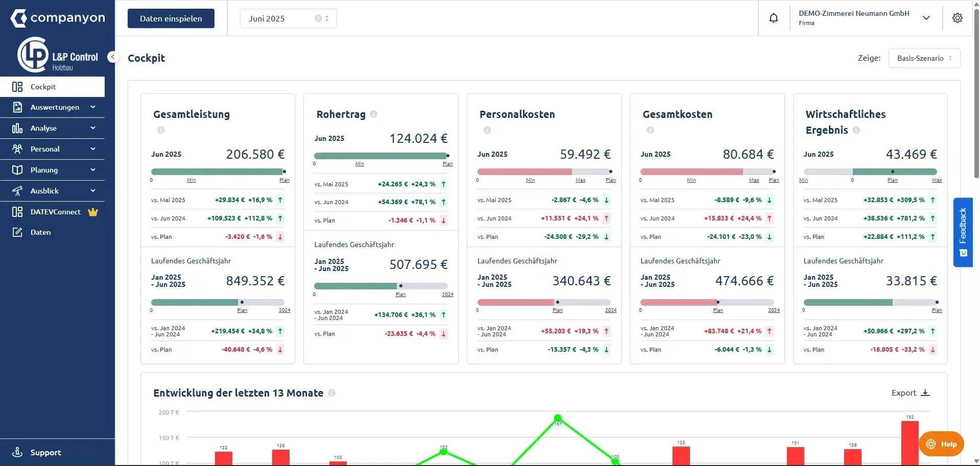Open notifications bell
The image size is (980, 466).
(774, 18)
